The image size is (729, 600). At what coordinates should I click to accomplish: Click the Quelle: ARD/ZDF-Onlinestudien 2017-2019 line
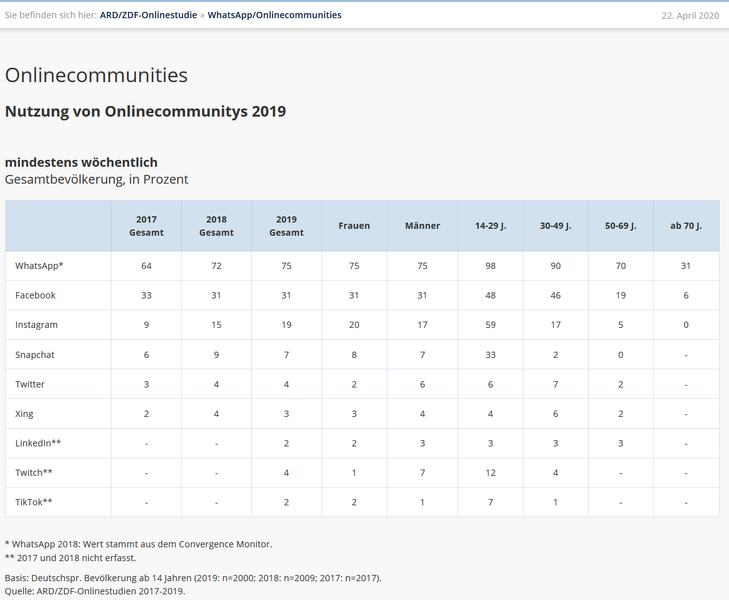click(x=95, y=591)
